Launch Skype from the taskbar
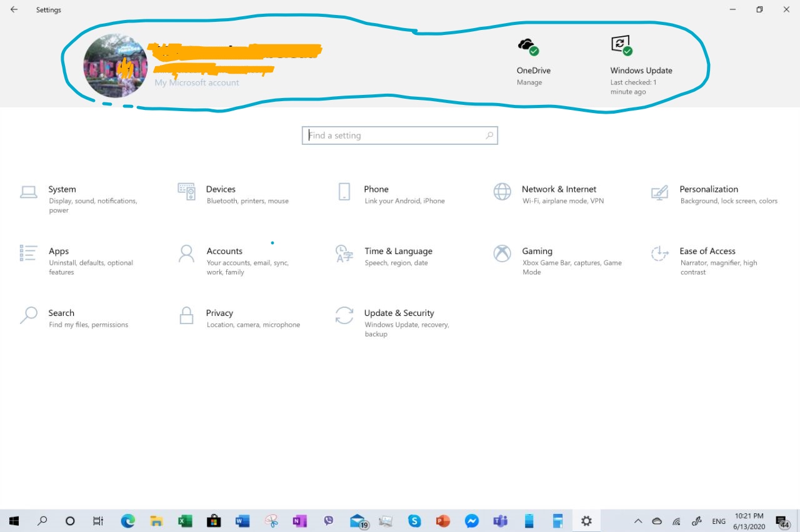800x532 pixels. [414, 521]
